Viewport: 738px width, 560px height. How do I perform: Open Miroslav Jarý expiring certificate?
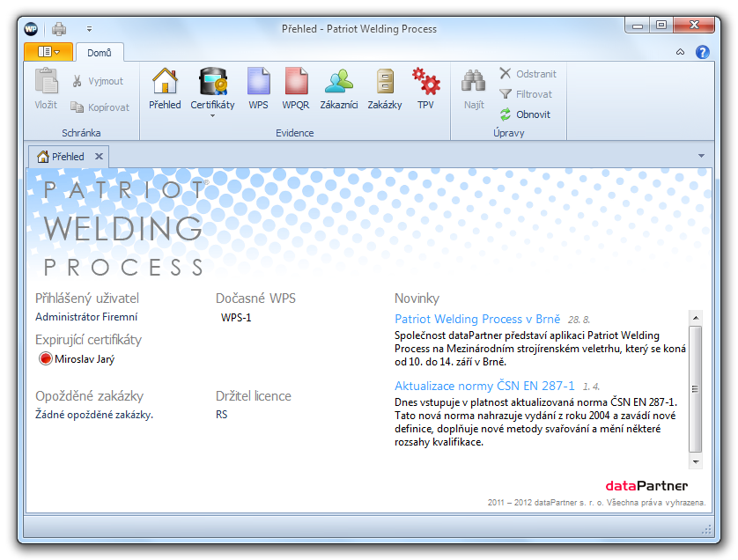pyautogui.click(x=85, y=359)
